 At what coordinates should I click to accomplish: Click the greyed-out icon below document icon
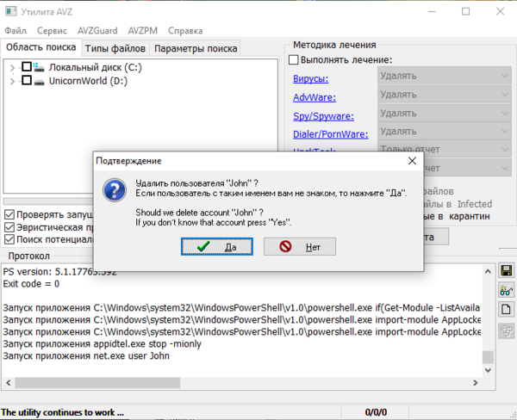pos(506,330)
